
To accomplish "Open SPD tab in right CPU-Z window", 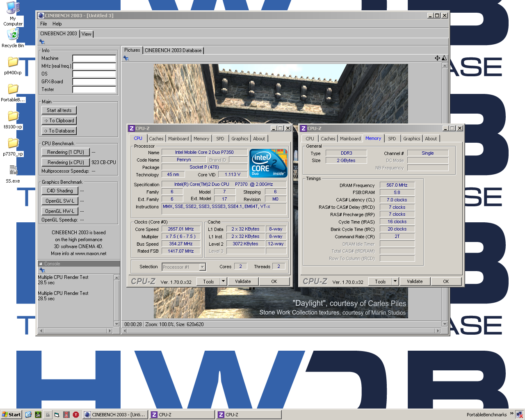I will tap(392, 139).
